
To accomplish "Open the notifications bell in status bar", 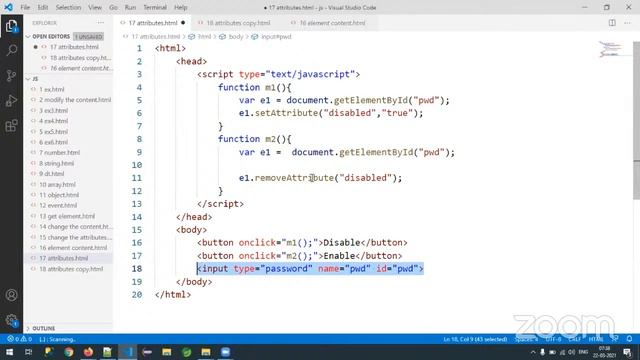I will [x=629, y=339].
